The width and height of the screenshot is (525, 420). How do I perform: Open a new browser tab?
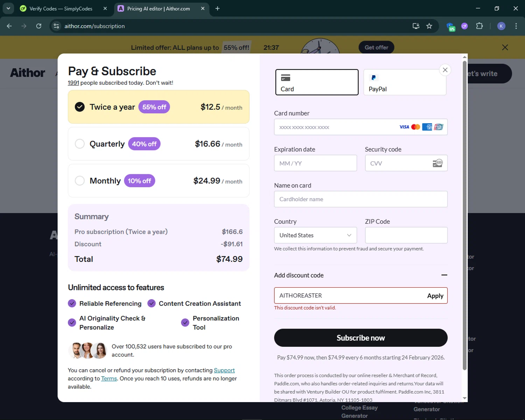(x=217, y=8)
